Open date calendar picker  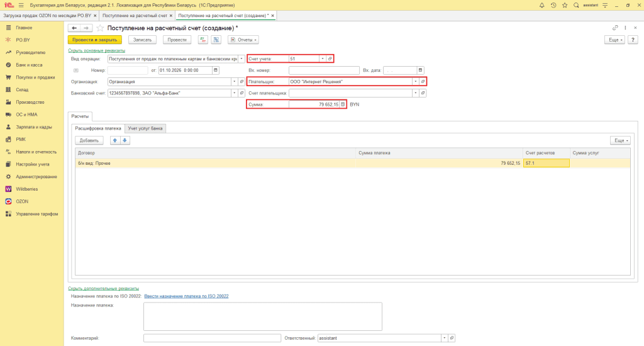(x=216, y=70)
